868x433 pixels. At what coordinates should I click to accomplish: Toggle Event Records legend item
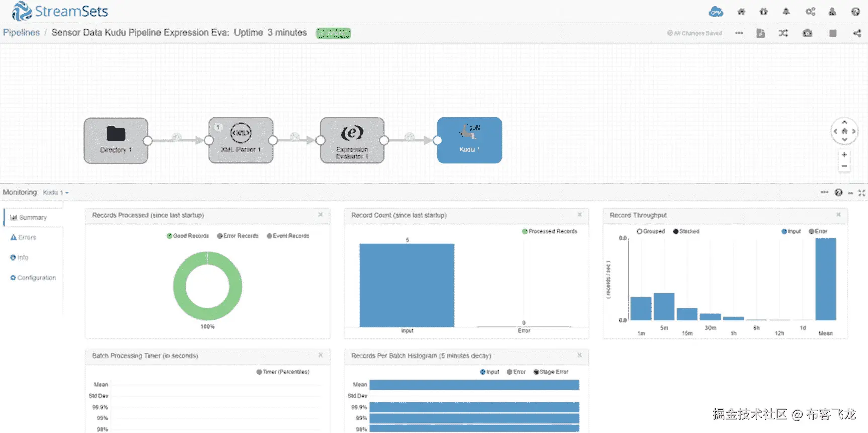click(288, 236)
